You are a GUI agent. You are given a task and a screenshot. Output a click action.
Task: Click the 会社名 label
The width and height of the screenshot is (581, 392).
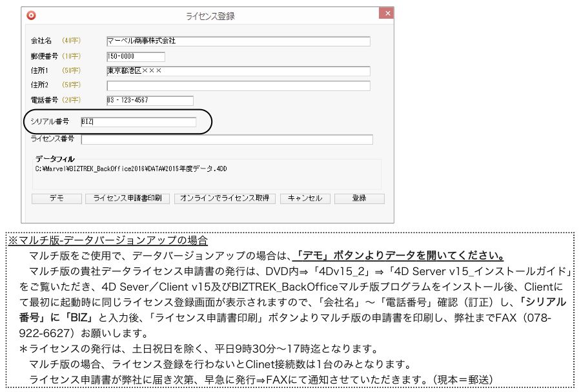(x=41, y=41)
